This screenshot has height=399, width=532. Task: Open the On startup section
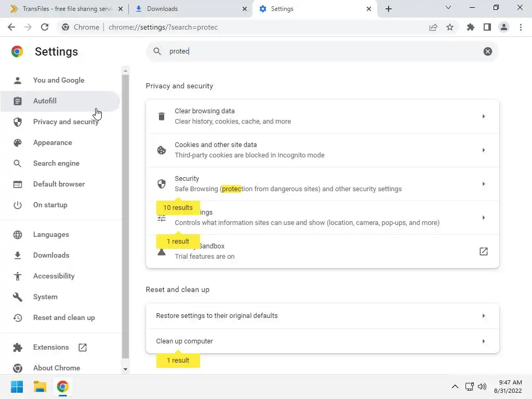(60, 205)
